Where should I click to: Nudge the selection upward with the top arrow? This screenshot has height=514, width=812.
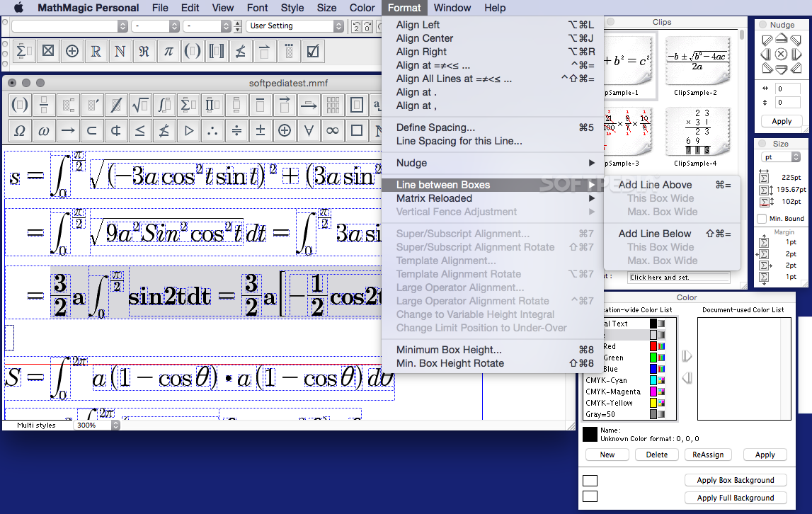point(782,40)
